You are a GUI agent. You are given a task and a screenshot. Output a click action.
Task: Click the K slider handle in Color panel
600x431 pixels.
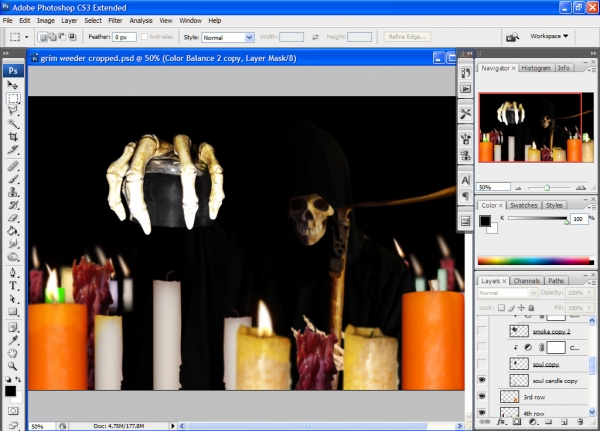[567, 222]
